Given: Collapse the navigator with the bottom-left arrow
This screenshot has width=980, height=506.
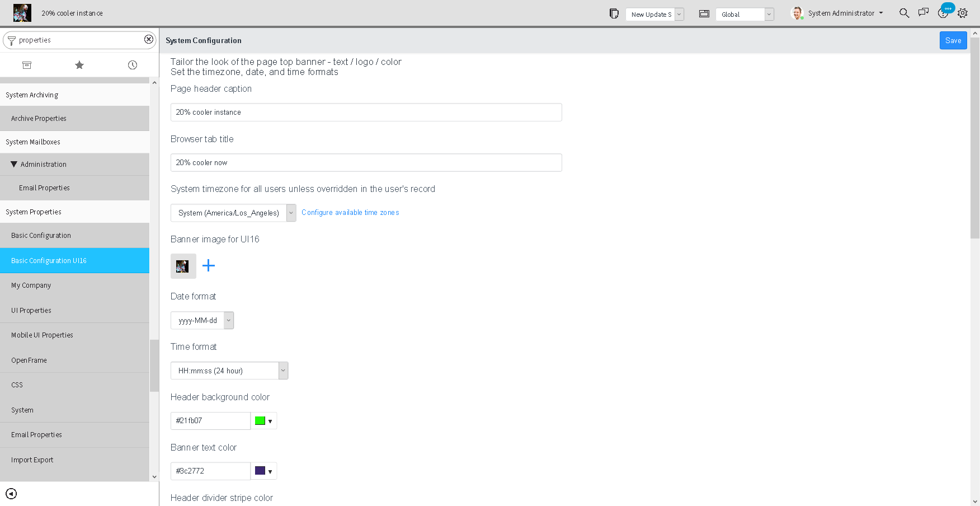Looking at the screenshot, I should tap(11, 494).
